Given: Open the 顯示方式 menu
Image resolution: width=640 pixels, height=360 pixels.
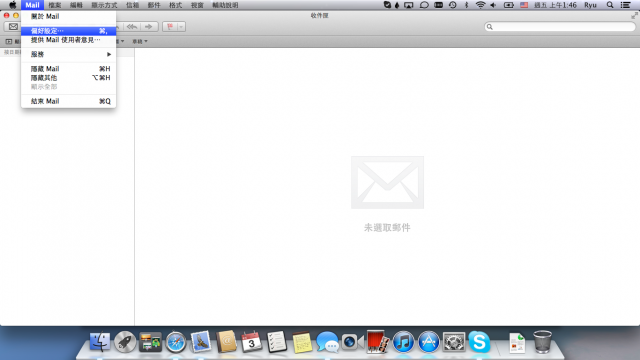Looking at the screenshot, I should (104, 5).
